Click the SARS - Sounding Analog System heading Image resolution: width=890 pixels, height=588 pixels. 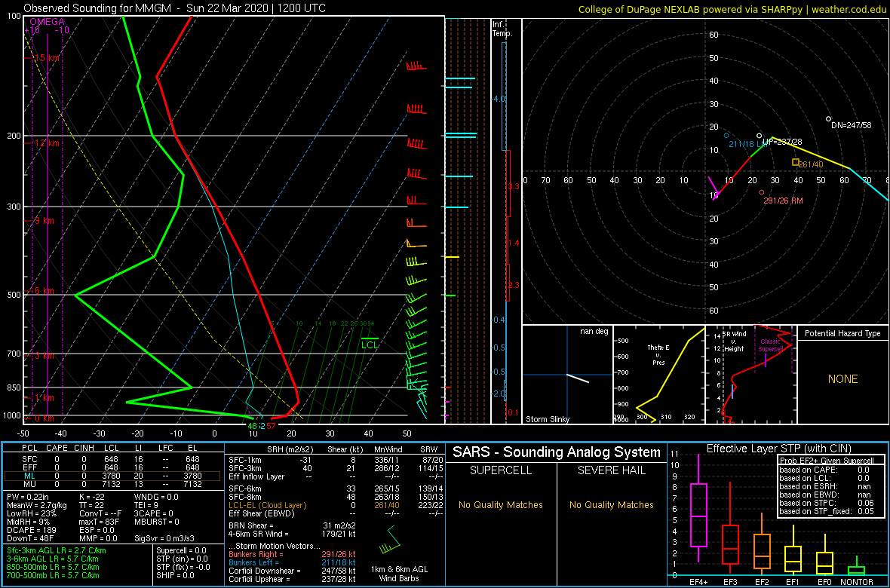[x=557, y=452]
